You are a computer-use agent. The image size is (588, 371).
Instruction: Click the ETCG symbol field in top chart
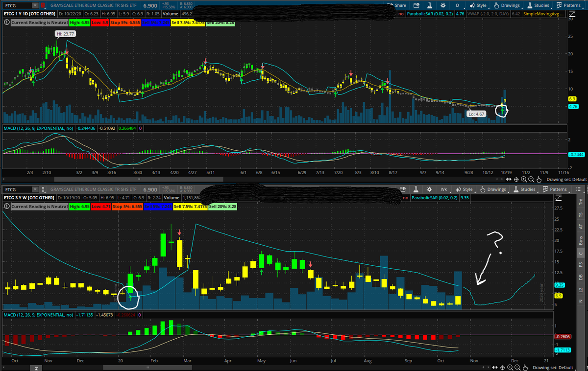click(17, 5)
